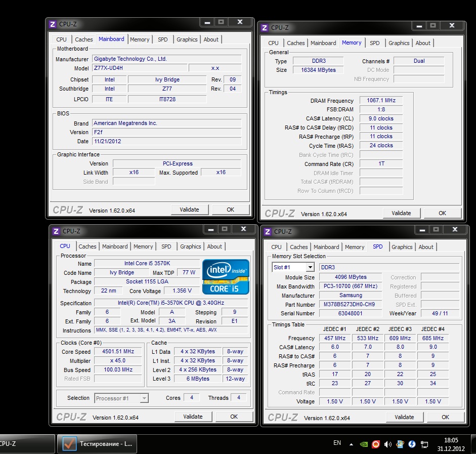Minimize the Memory CPU-Z window
The image size is (476, 454).
[x=419, y=26]
